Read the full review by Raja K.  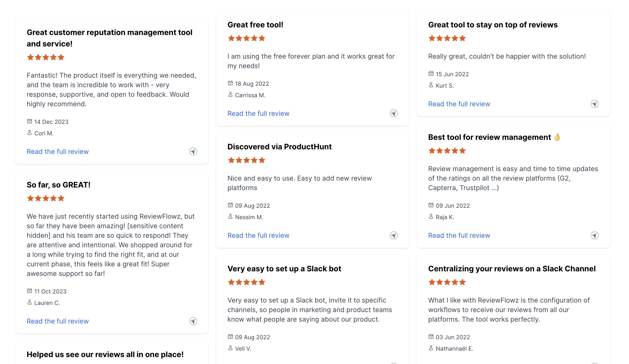point(459,235)
